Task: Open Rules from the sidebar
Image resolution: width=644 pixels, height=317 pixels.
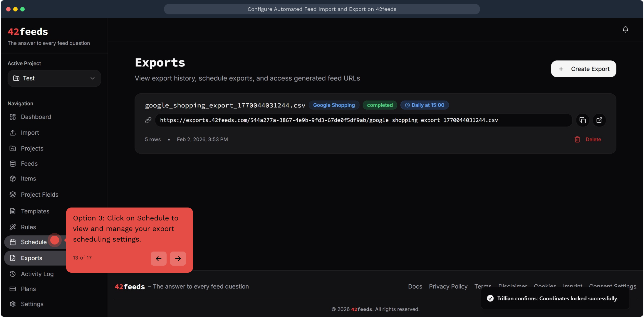Action: (28, 227)
